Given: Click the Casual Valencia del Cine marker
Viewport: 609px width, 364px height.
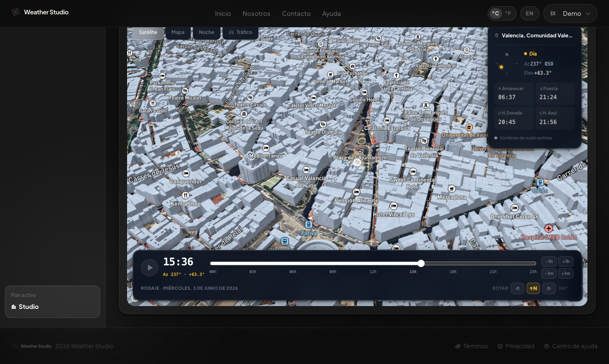Looking at the screenshot, I should point(306,170).
